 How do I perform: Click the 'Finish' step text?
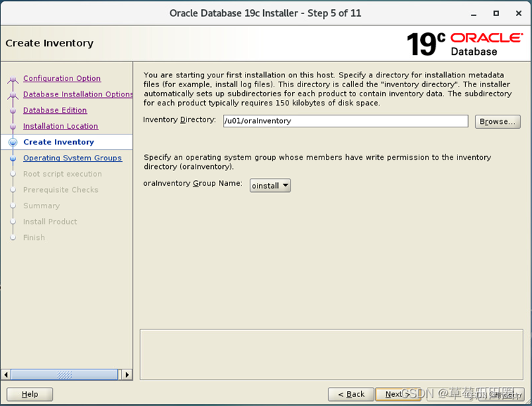click(x=34, y=238)
